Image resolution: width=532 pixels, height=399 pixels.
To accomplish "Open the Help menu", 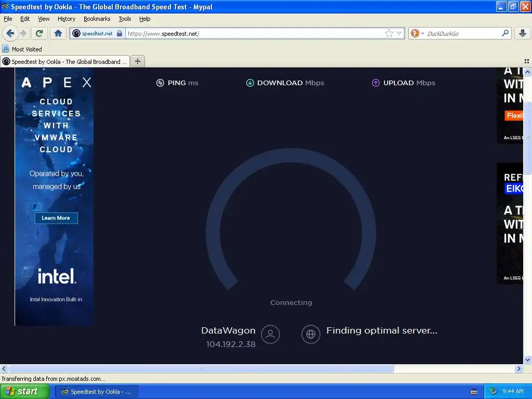I will coord(144,19).
